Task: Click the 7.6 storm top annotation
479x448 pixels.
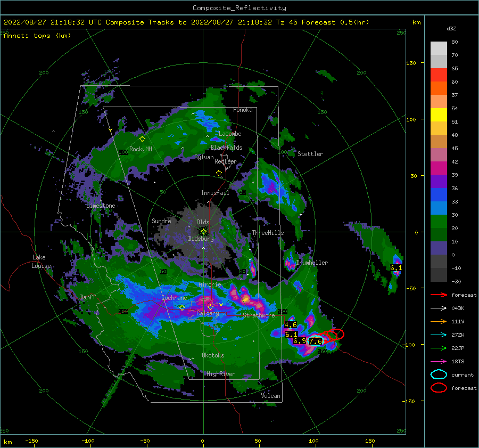Action: pyautogui.click(x=316, y=341)
